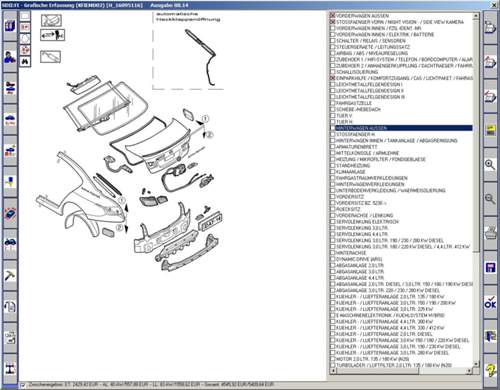Click the zoom in magnifier icon

point(490,165)
